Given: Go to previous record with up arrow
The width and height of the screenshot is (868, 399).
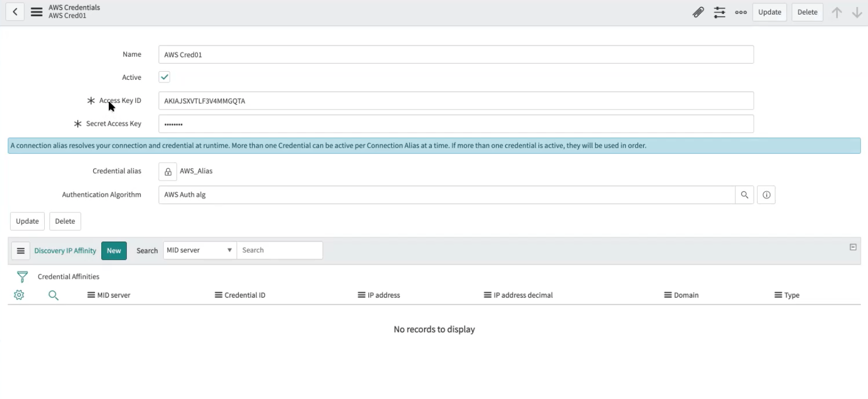Looking at the screenshot, I should (x=837, y=12).
